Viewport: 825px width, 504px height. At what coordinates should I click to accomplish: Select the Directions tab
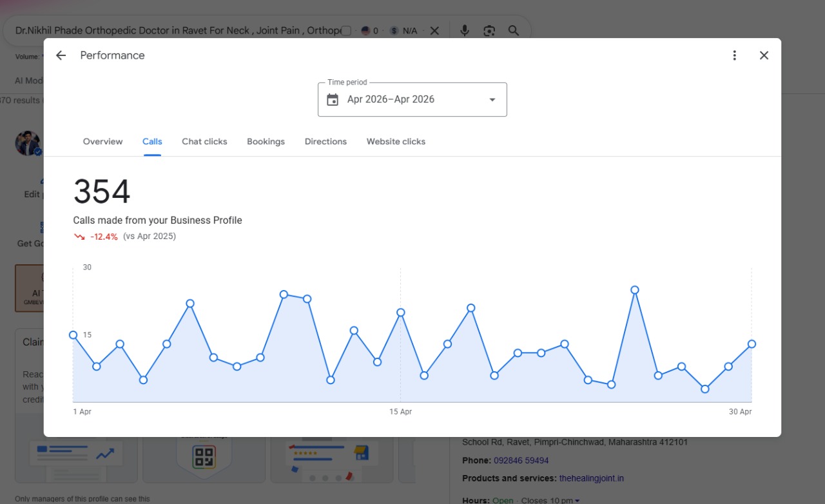(325, 142)
